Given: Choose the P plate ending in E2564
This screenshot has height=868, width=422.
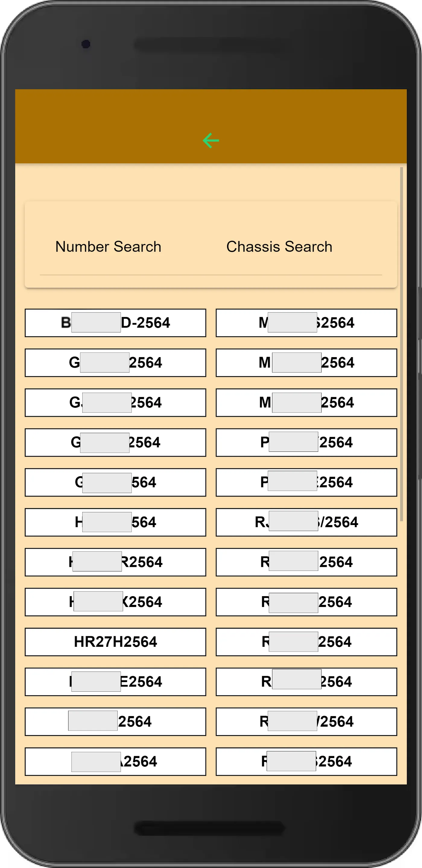Looking at the screenshot, I should [306, 482].
